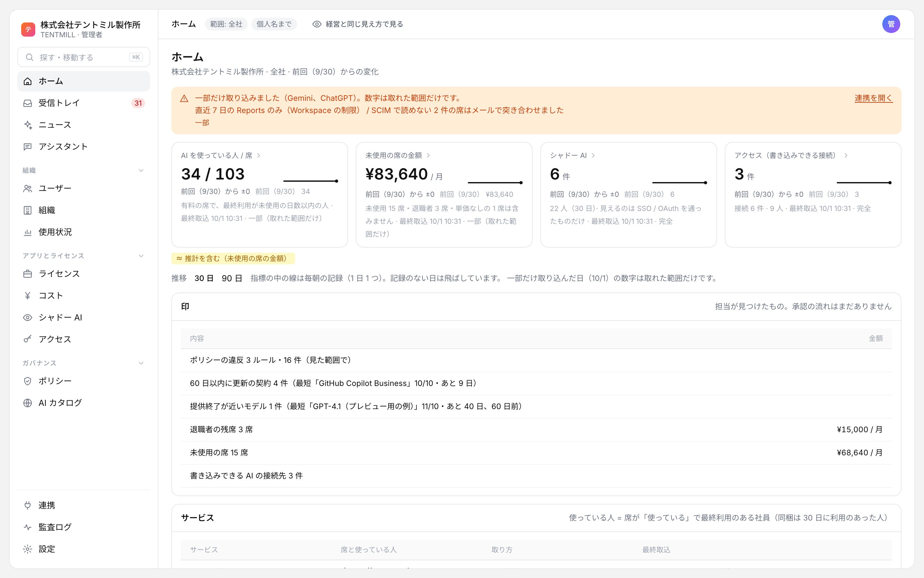Screen dimensions: 924x578
Task: Collapse the 組織 sidebar section
Action: tap(141, 171)
